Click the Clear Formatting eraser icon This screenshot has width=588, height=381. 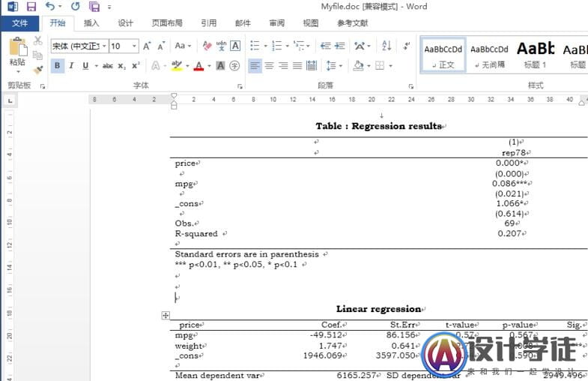click(x=207, y=46)
